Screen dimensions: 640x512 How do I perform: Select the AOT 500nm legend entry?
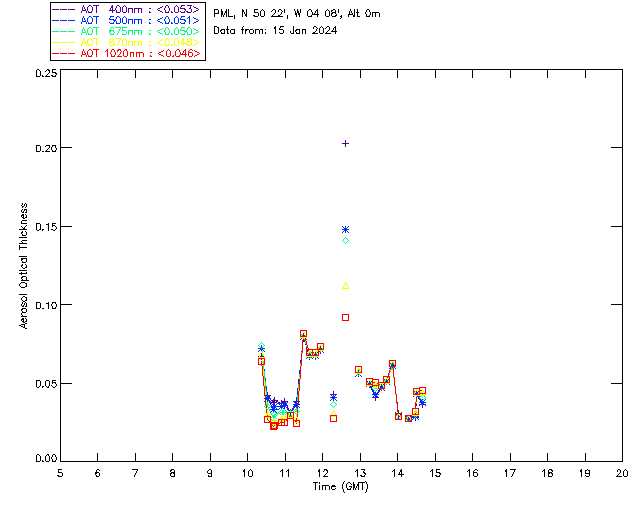(x=126, y=20)
